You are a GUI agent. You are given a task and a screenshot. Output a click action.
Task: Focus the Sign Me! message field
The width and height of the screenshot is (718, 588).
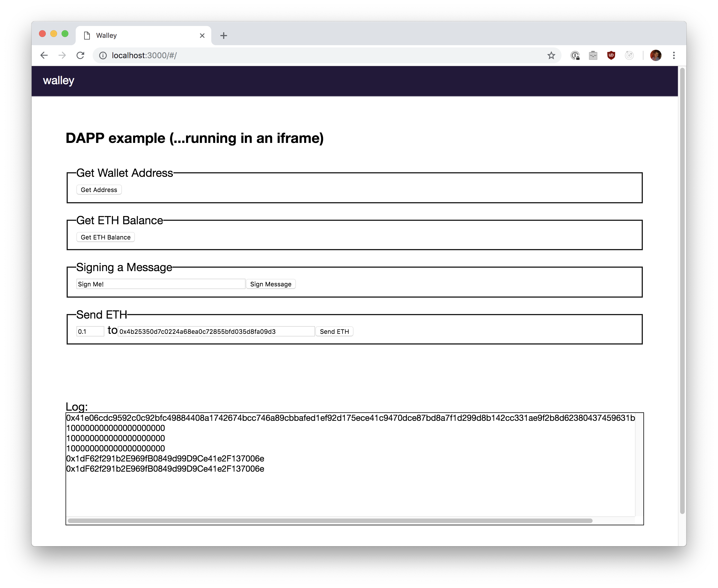tap(160, 284)
